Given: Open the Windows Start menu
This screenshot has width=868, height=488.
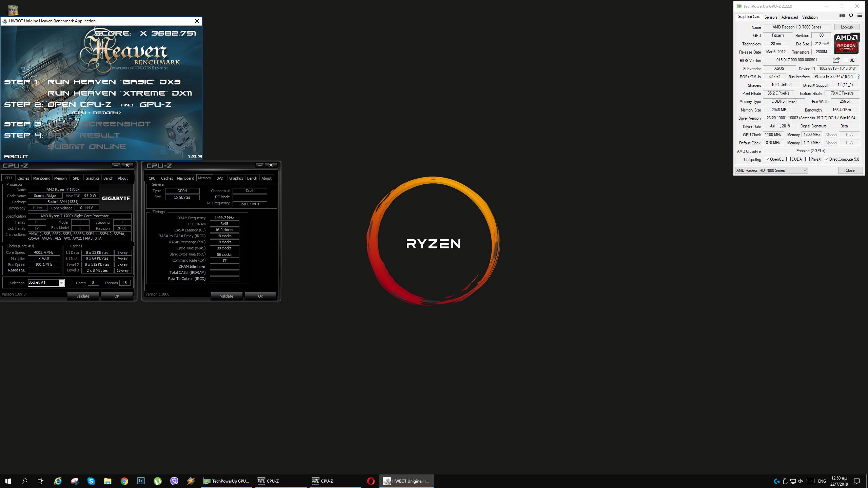Looking at the screenshot, I should coord(8,481).
